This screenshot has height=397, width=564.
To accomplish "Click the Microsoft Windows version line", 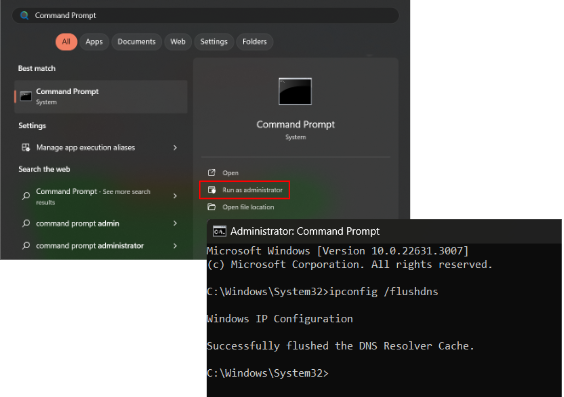I will pyautogui.click(x=338, y=251).
